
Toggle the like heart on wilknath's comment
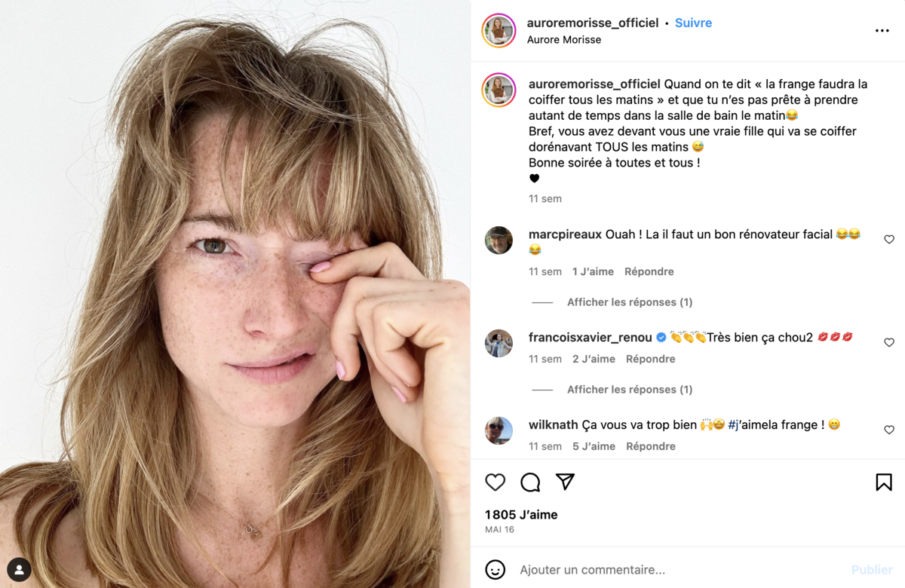coord(888,430)
